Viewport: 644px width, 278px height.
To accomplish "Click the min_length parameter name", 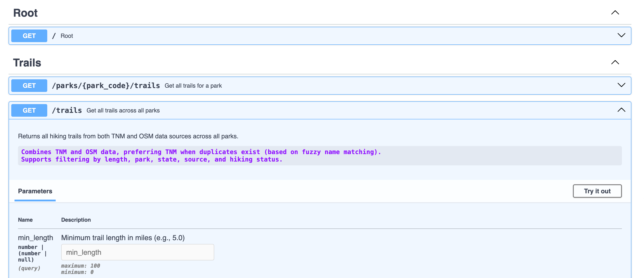I will (36, 237).
